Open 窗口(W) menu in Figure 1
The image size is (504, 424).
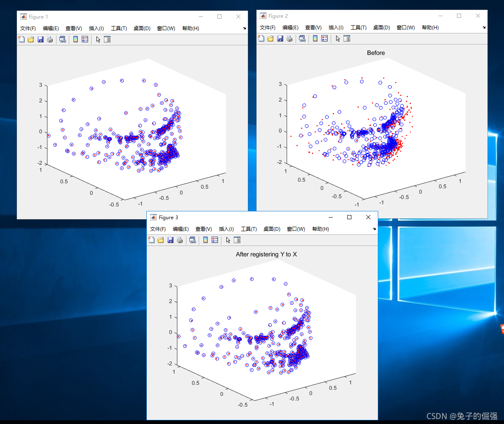pyautogui.click(x=166, y=28)
